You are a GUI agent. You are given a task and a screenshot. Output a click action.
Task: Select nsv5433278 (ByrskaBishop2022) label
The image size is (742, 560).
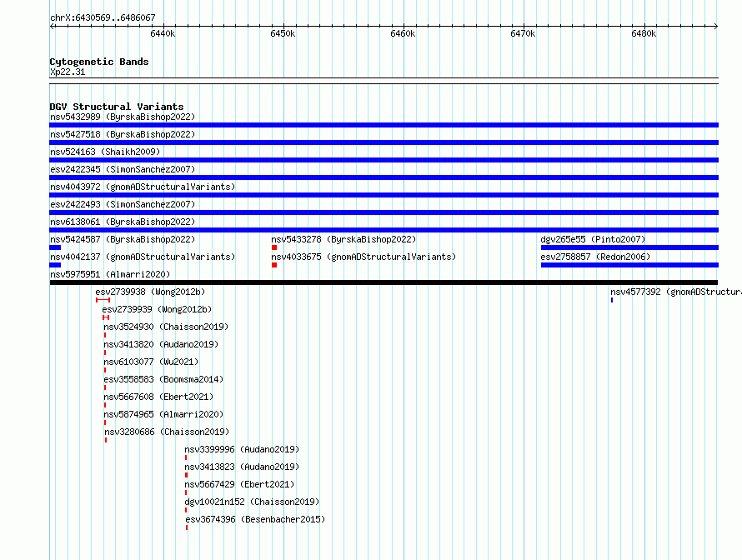coord(343,239)
